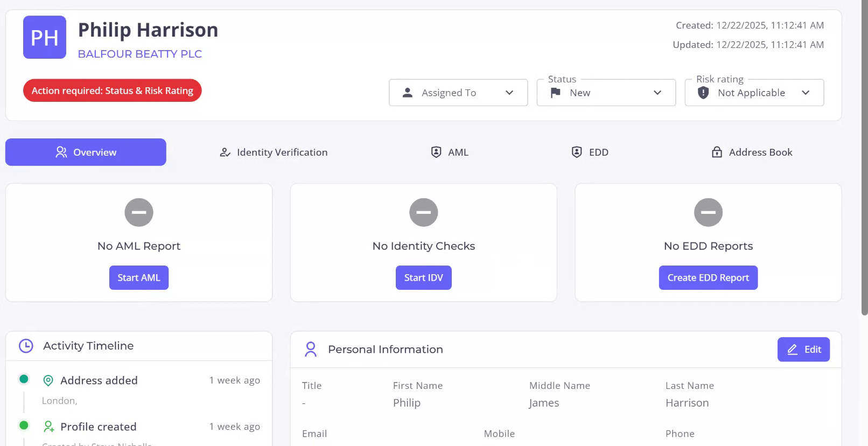Open the AML tab
This screenshot has height=446, width=868.
(450, 152)
